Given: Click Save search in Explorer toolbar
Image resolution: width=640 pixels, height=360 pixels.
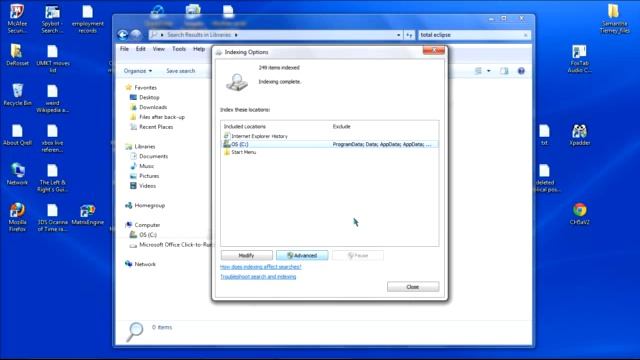Looking at the screenshot, I should click(x=180, y=71).
